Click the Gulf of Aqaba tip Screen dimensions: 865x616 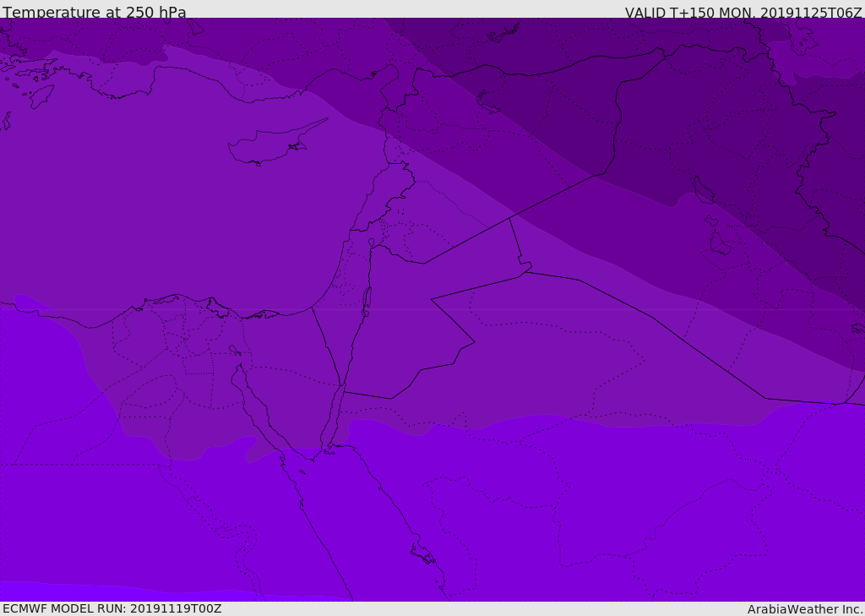coord(343,388)
